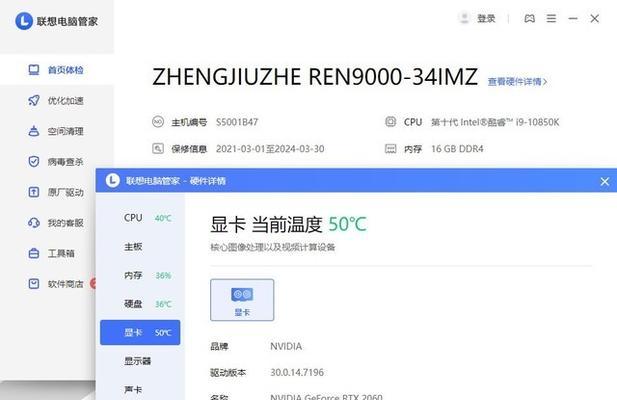This screenshot has width=617, height=400.
Task: Click the 显卡 graphics card thumbnail
Action: click(242, 300)
